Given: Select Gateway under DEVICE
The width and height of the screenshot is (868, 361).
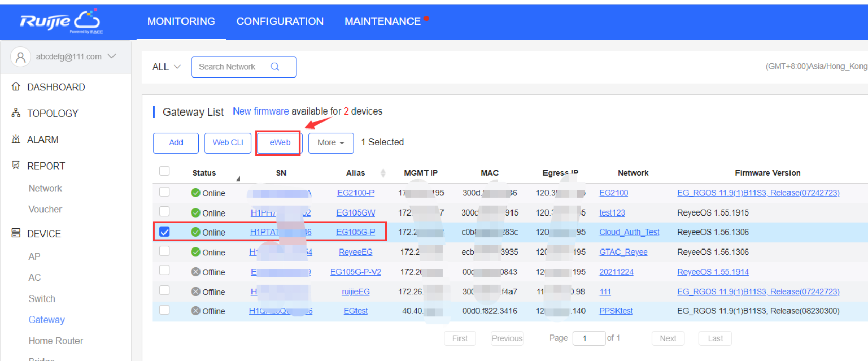Looking at the screenshot, I should click(47, 320).
